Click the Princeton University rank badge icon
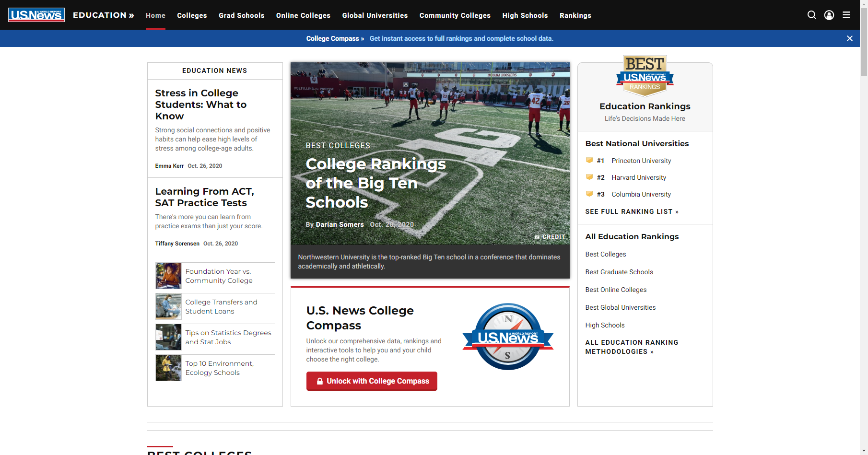 [x=589, y=161]
